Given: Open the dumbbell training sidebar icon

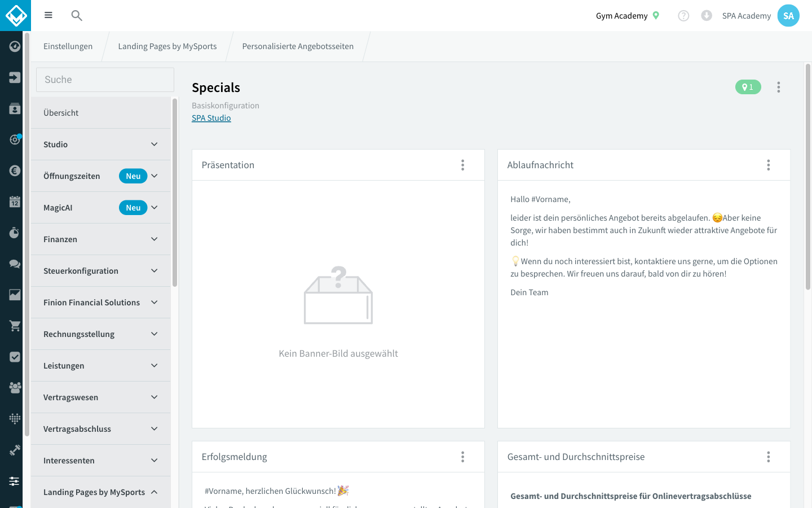Looking at the screenshot, I should (x=15, y=450).
